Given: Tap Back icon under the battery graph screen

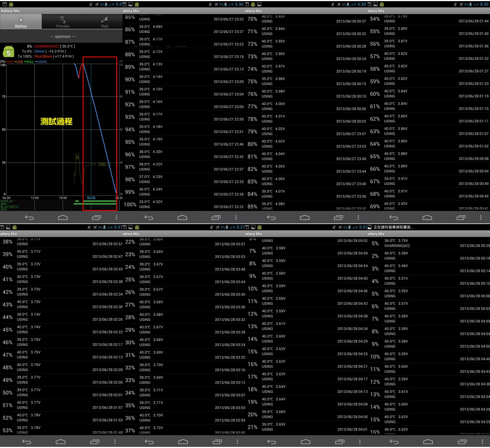Looking at the screenshot, I should coord(29,218).
